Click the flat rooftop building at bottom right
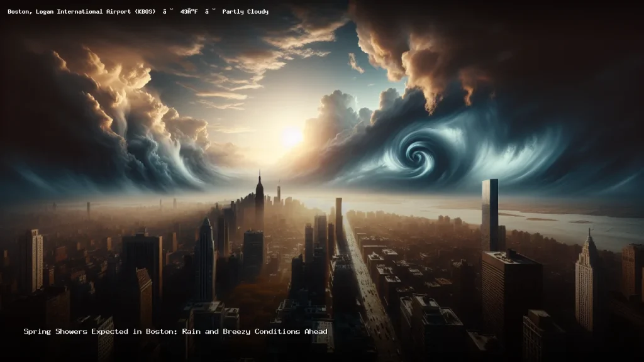This screenshot has width=644, height=362. click(x=511, y=283)
